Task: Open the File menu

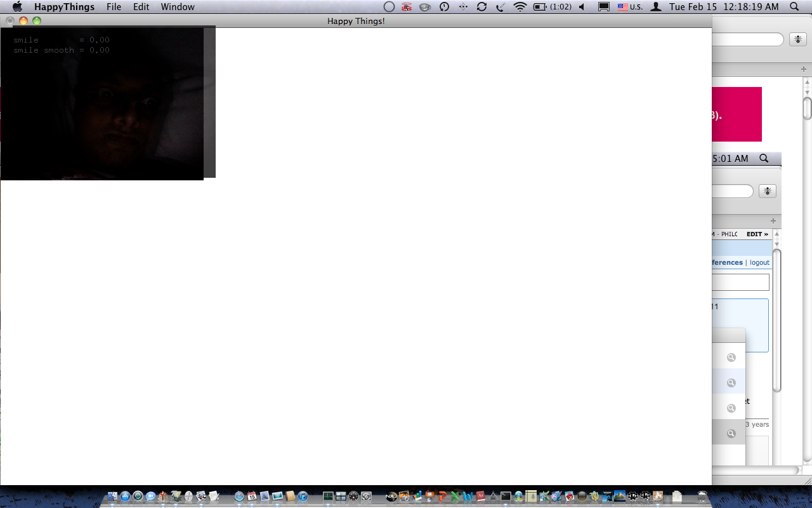Action: point(114,7)
